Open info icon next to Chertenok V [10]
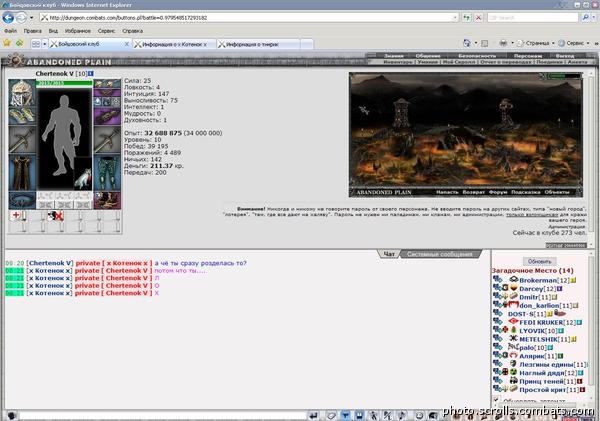Screen dimensions: 600x421 [x=91, y=73]
